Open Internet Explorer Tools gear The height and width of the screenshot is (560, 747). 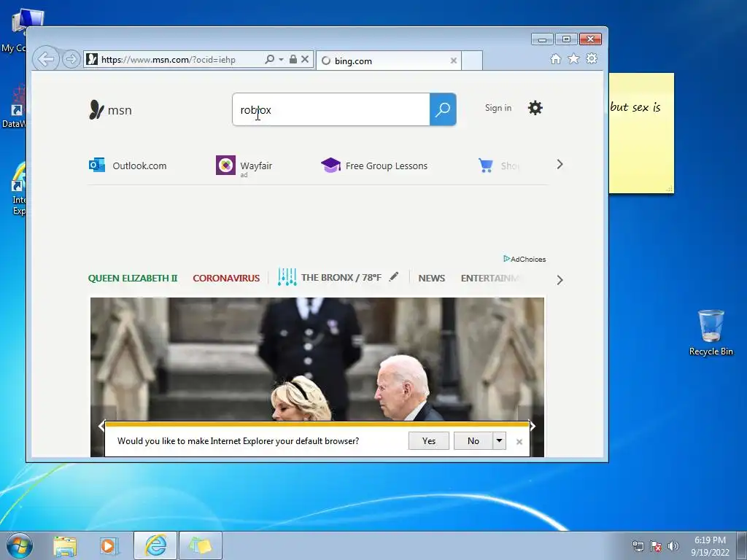[x=592, y=58]
